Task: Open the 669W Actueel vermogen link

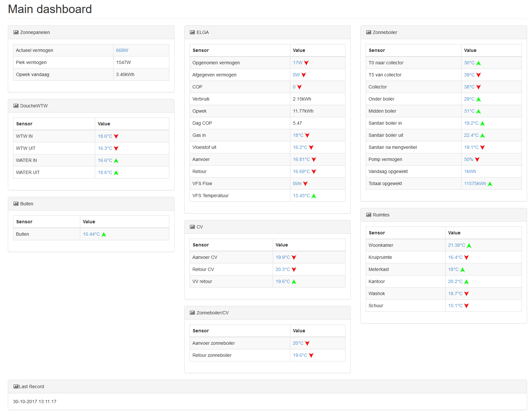Action: tap(122, 50)
